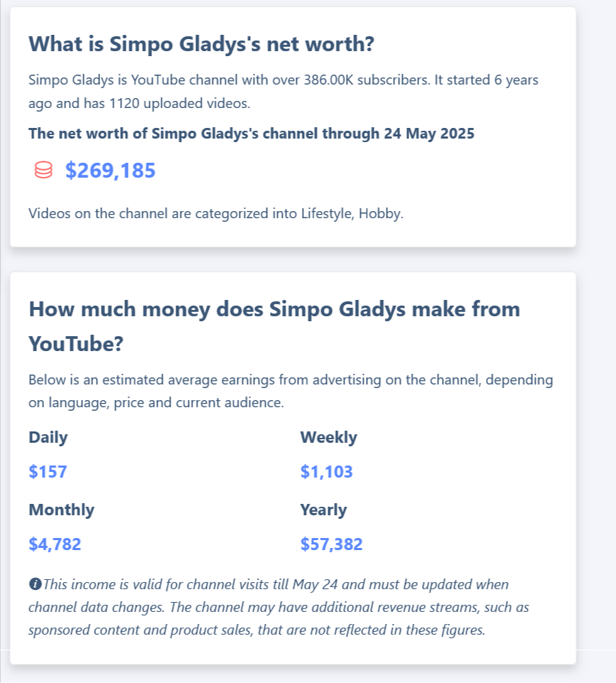Click the Lifestyle, Hobby categories text

215,213
